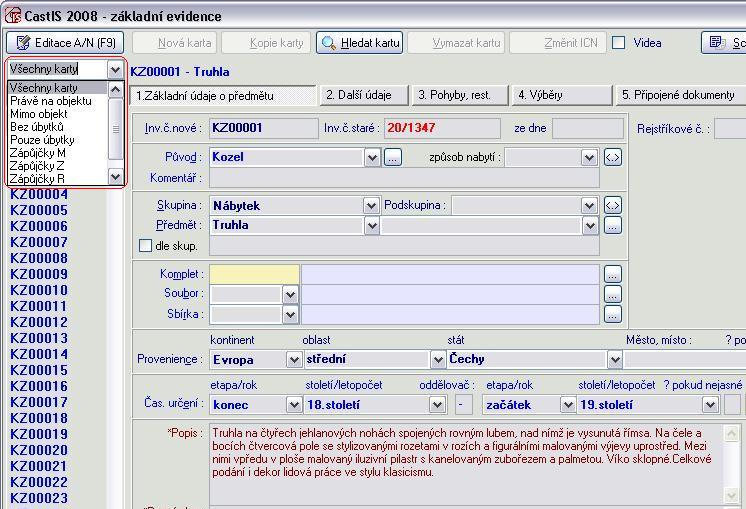The width and height of the screenshot is (746, 509).
Task: Collapse the Všechny karty filter dropdown arrow
Action: pyautogui.click(x=115, y=70)
